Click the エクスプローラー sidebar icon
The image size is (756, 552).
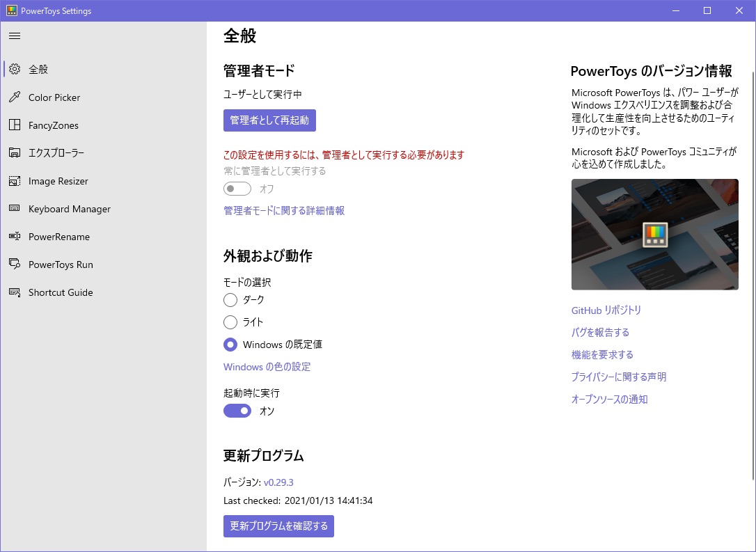click(x=15, y=153)
